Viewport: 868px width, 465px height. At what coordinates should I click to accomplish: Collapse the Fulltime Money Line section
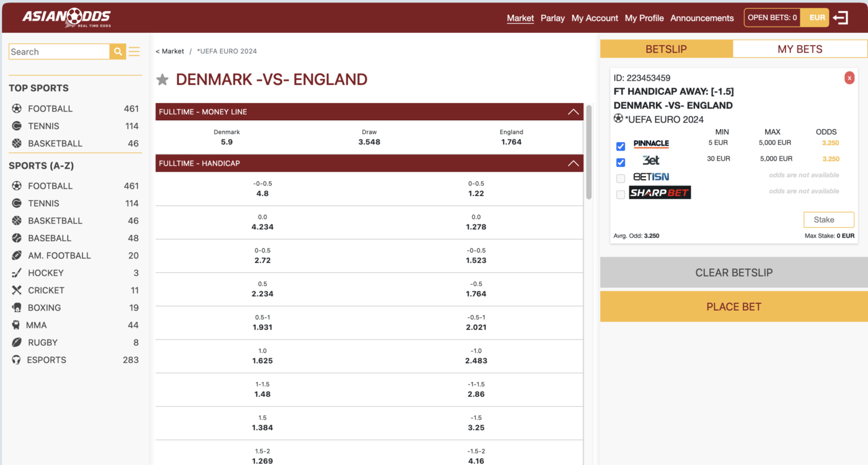click(x=573, y=112)
